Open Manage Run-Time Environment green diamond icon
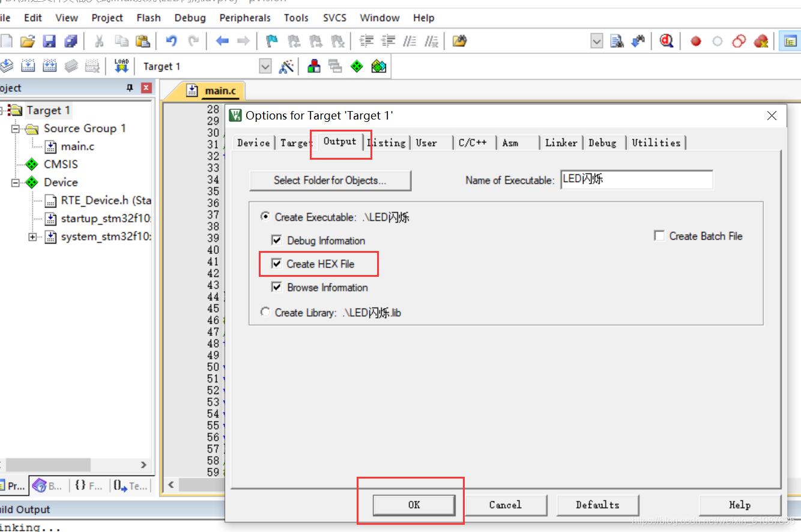Image resolution: width=801 pixels, height=532 pixels. [x=357, y=66]
